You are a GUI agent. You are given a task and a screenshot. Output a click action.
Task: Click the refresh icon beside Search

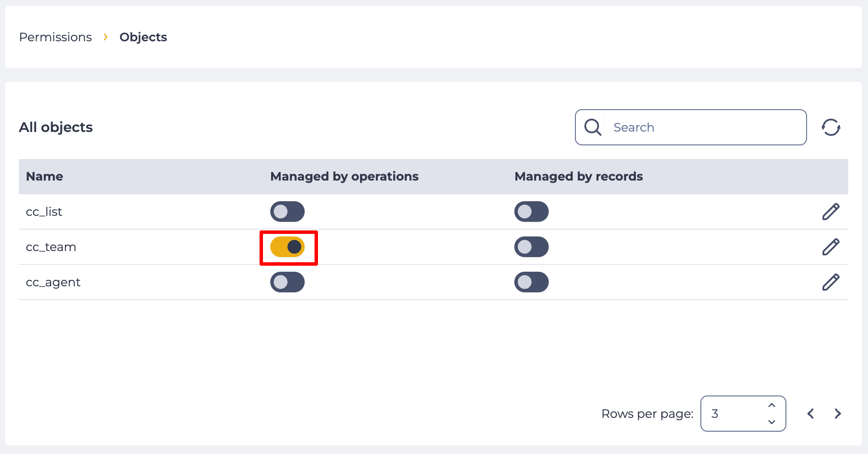831,127
